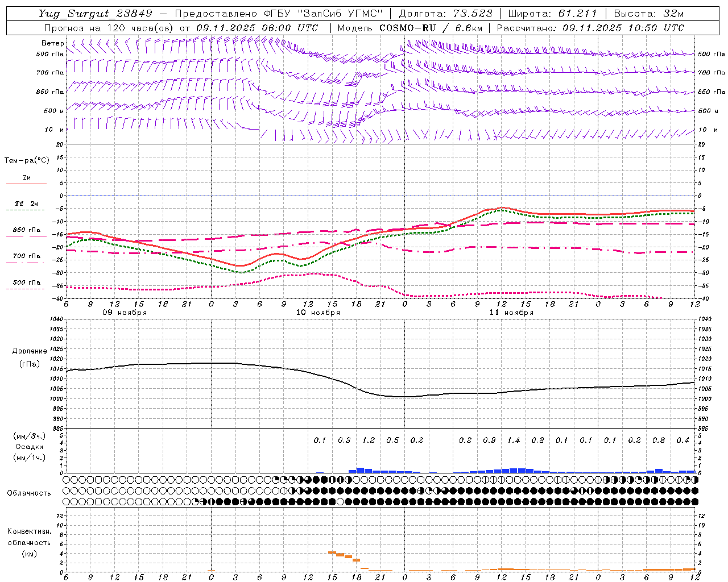This screenshot has width=728, height=582.
Task: Click the 500 м wind level label on left axis
Action: coord(54,111)
